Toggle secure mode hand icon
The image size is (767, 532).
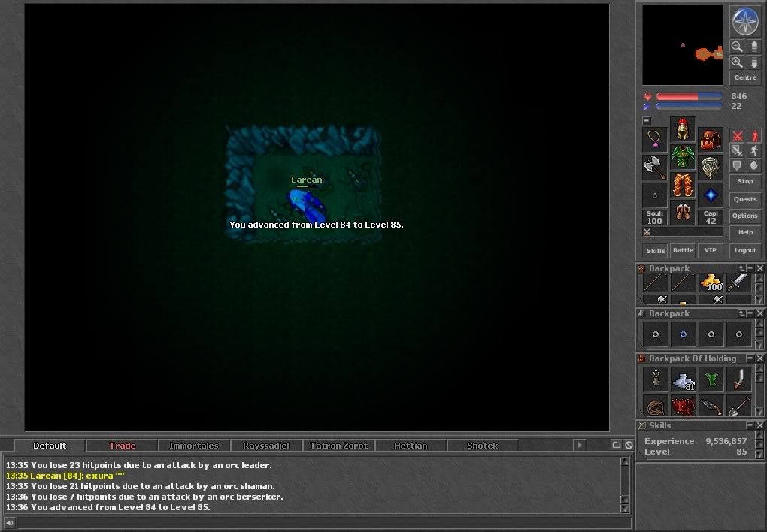754,165
